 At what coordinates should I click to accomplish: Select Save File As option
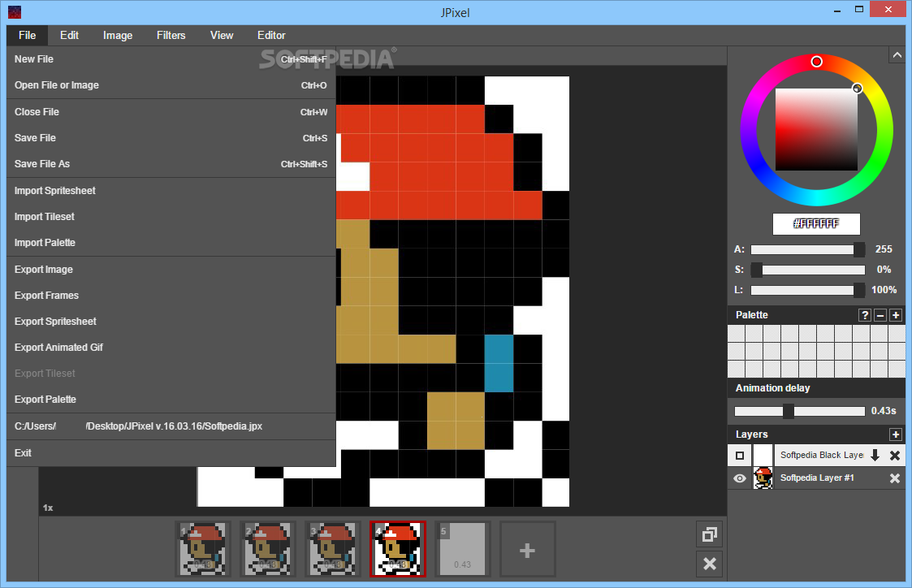[171, 164]
